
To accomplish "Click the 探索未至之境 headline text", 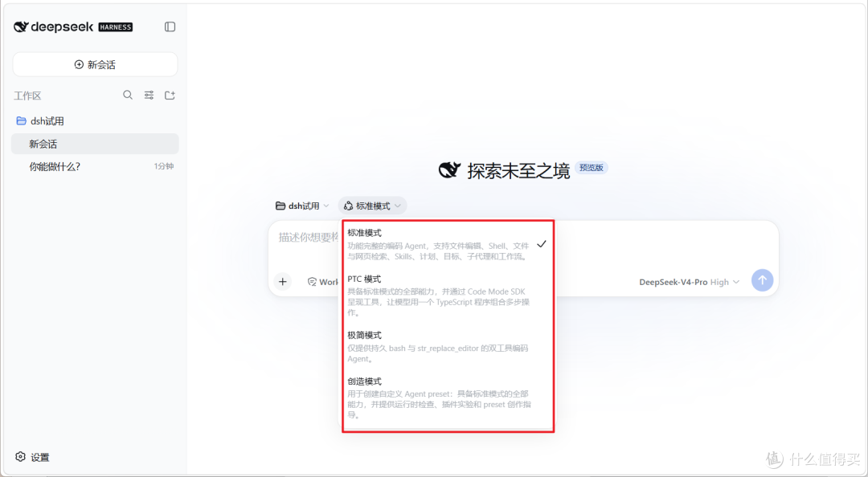I will coord(518,171).
